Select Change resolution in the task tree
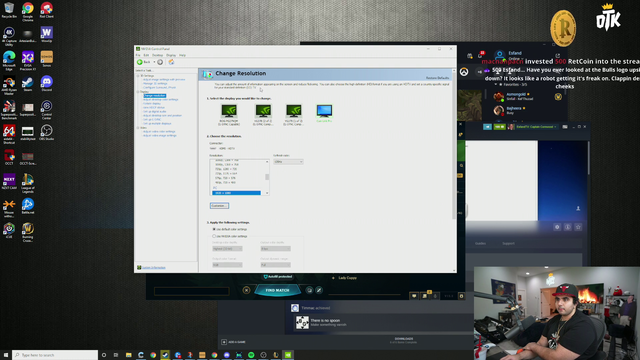The image size is (640, 360). tap(154, 96)
